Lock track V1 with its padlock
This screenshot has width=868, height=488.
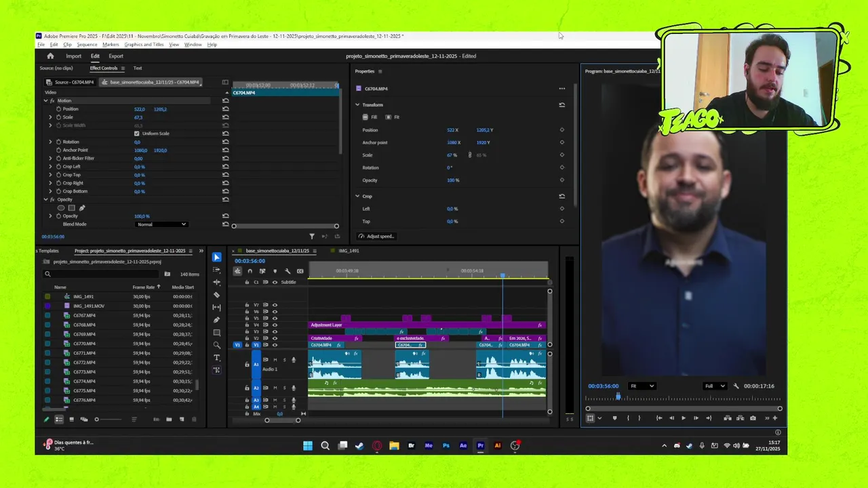pos(247,345)
